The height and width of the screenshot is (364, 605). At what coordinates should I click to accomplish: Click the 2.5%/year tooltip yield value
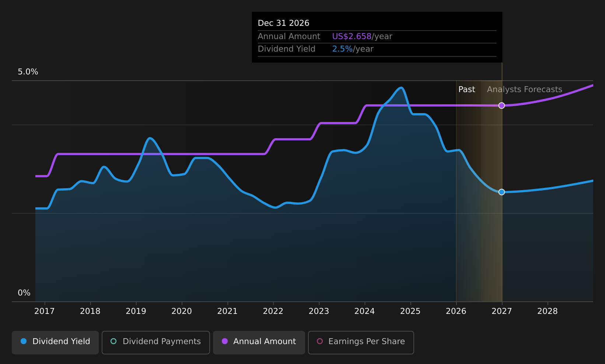pos(353,49)
